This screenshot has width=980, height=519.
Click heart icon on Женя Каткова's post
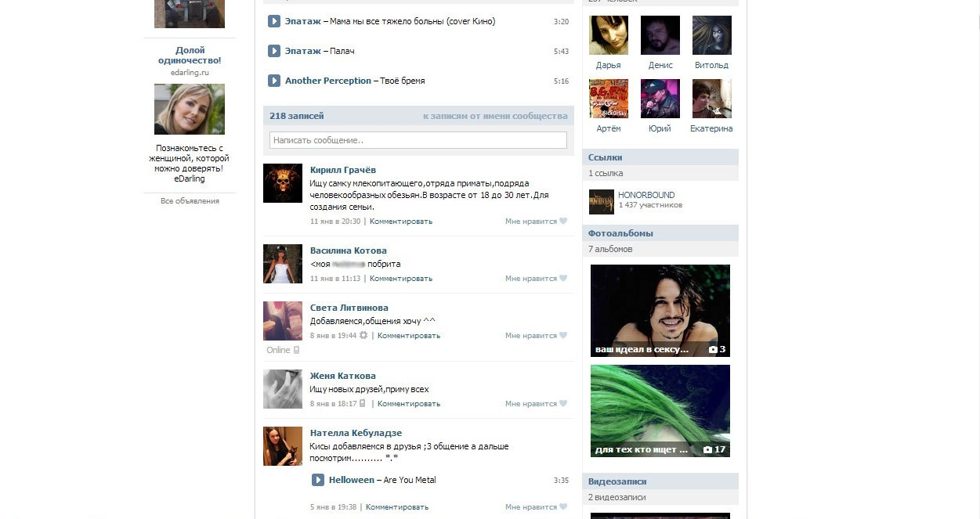click(562, 404)
